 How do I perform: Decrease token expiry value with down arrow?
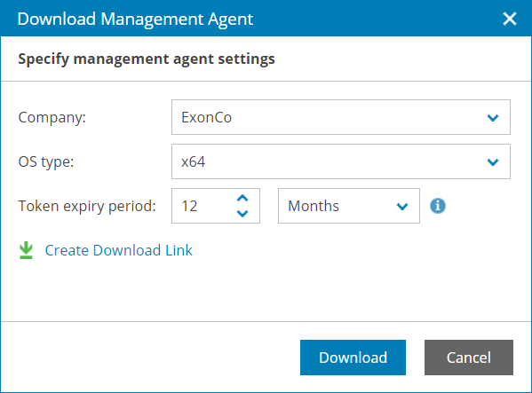click(x=242, y=214)
